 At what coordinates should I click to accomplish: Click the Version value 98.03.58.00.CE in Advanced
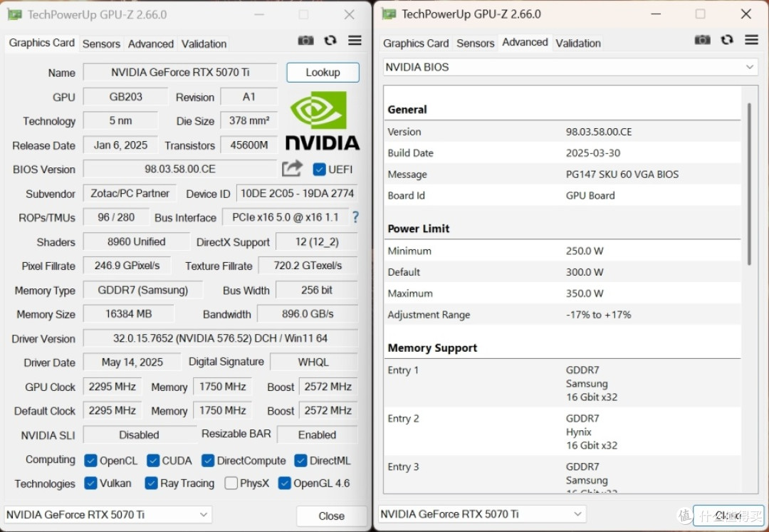599,132
